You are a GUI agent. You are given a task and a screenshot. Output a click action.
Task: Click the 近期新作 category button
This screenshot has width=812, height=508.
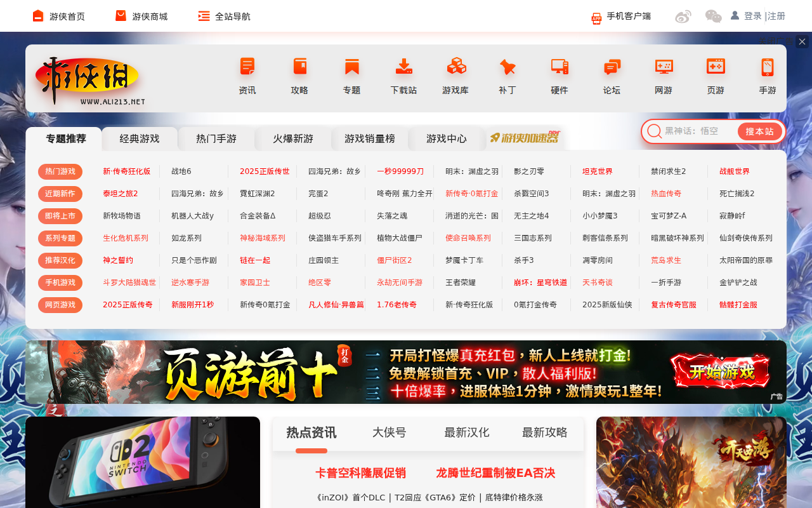(x=60, y=194)
